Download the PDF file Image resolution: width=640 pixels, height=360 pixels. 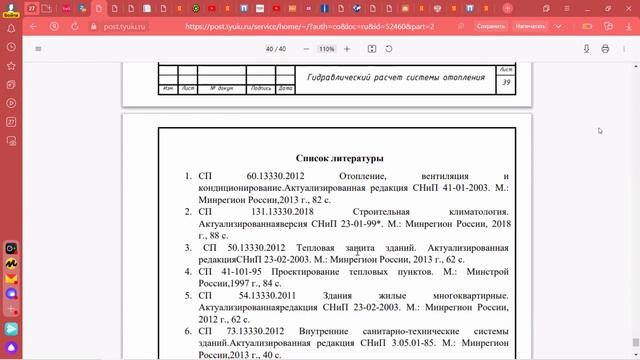pos(587,49)
